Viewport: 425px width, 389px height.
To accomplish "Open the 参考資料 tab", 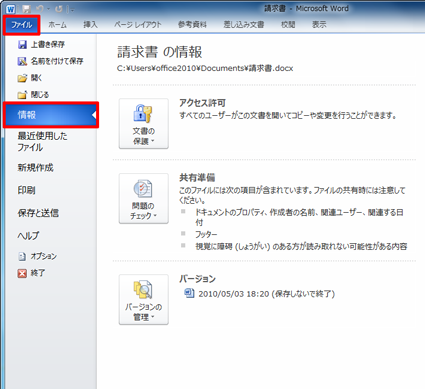I will click(x=192, y=25).
